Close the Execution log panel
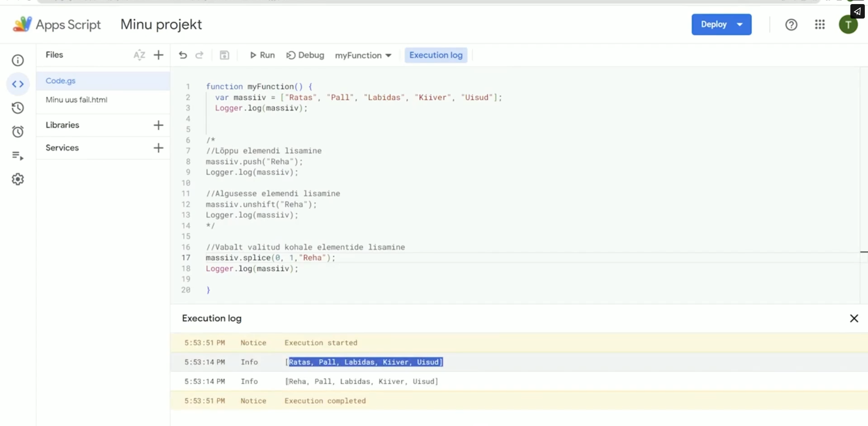Screen dimensions: 868x426 click(x=854, y=319)
